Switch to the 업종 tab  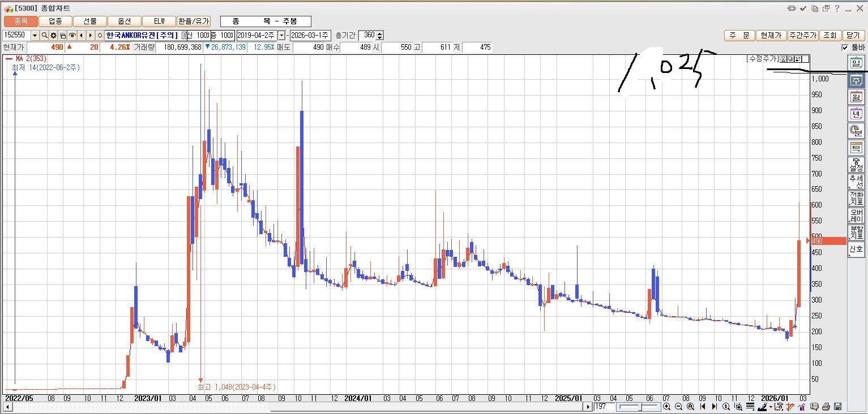[55, 21]
